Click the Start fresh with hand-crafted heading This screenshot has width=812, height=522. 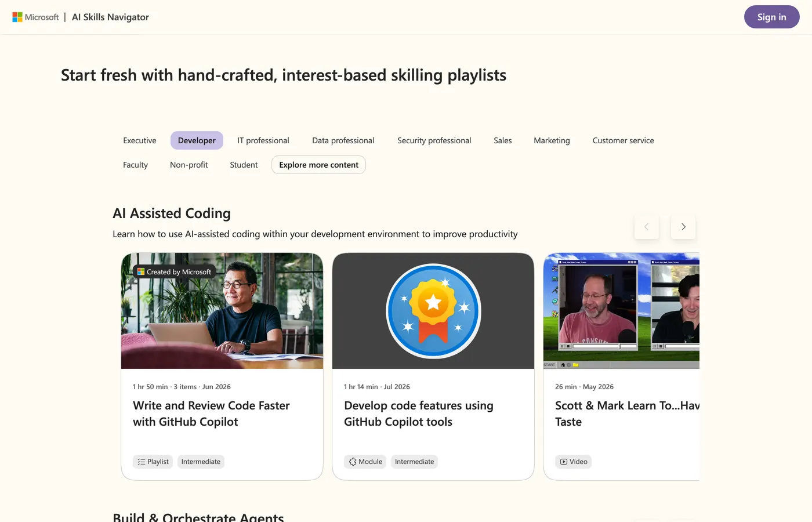(284, 75)
